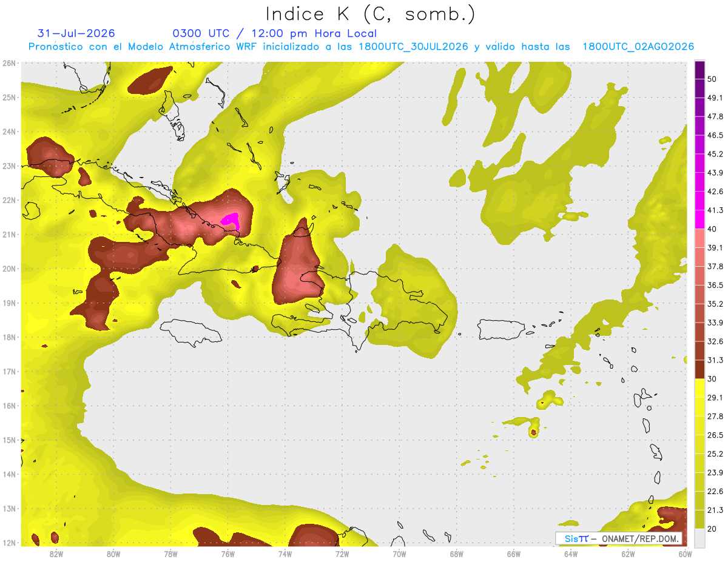Click the colorbar value 20
The width and height of the screenshot is (728, 562).
(x=712, y=529)
